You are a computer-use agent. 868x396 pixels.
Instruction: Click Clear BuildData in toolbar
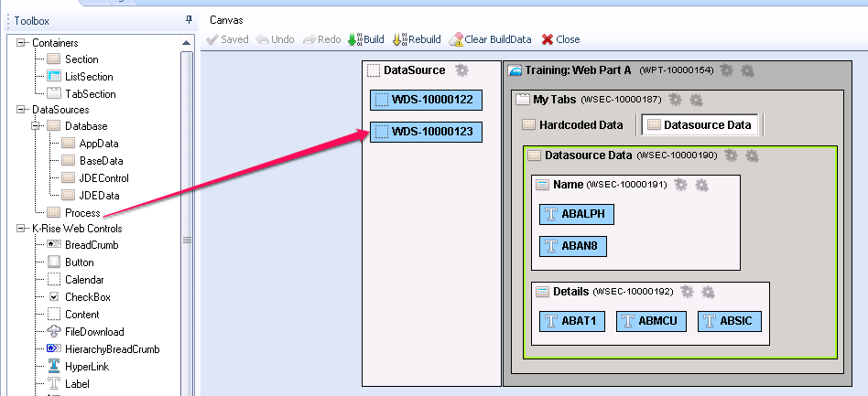[x=490, y=39]
